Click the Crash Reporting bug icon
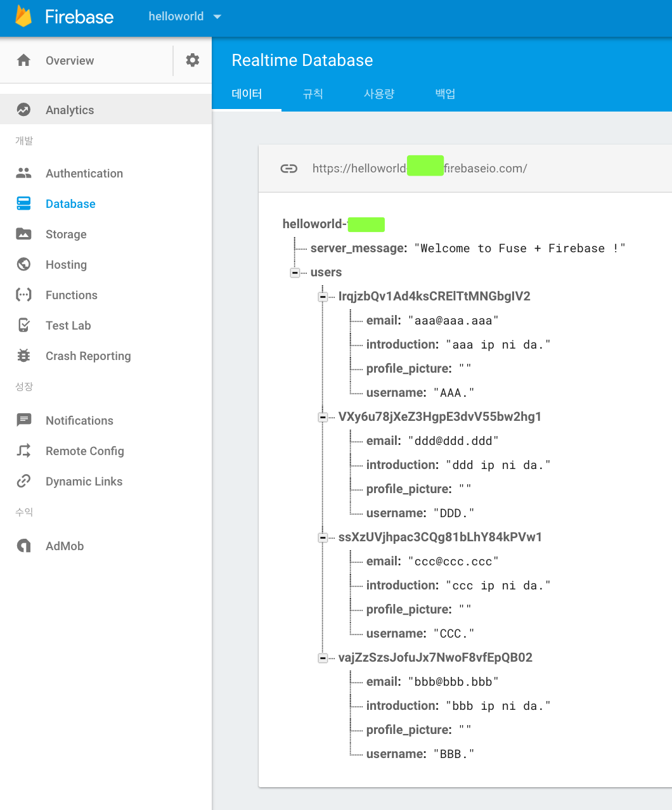672x810 pixels. click(23, 356)
